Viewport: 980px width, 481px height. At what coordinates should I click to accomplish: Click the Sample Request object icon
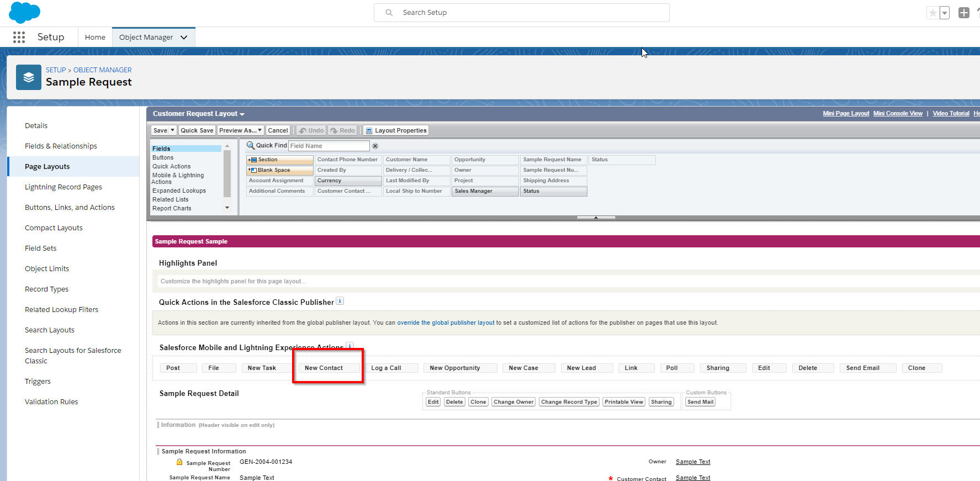click(x=29, y=77)
